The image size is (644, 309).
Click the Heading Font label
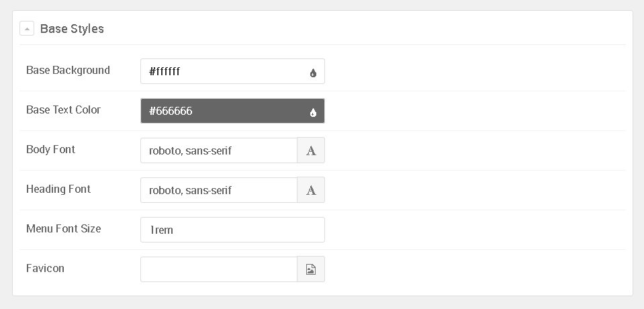point(58,189)
